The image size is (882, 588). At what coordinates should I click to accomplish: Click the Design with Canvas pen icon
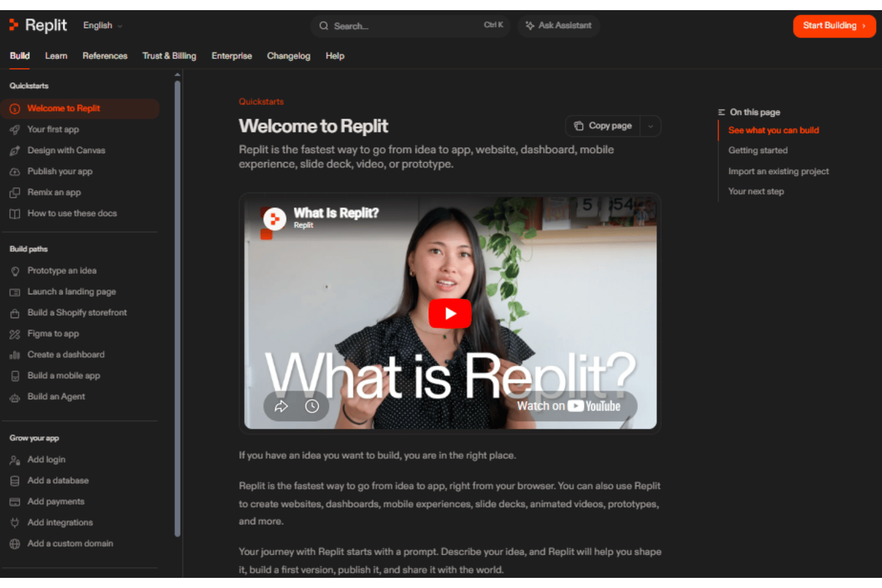[15, 151]
